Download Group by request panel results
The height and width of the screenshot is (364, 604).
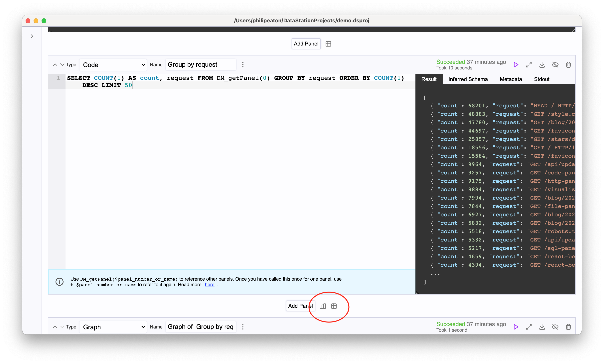pyautogui.click(x=542, y=65)
